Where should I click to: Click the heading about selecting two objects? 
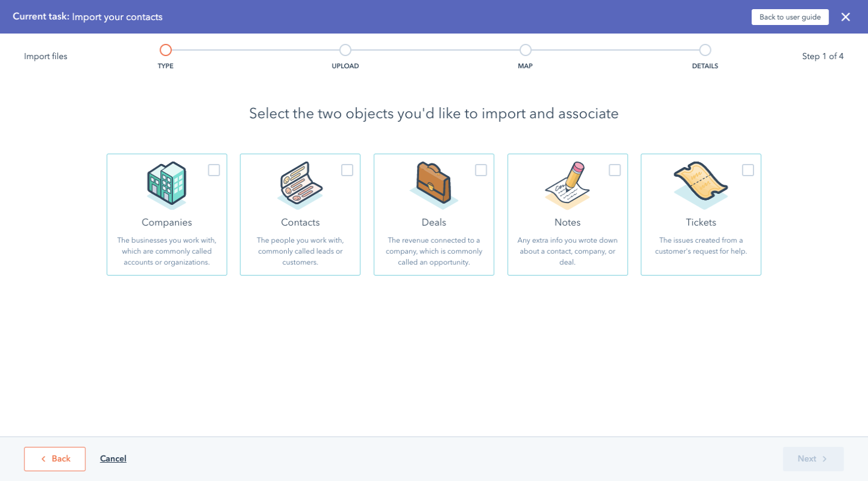(x=434, y=113)
